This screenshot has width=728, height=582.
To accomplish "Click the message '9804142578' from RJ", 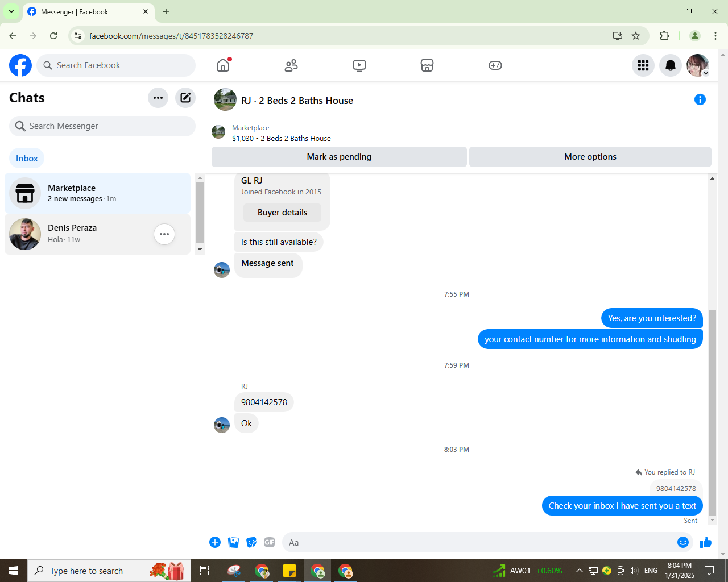I will pos(264,402).
